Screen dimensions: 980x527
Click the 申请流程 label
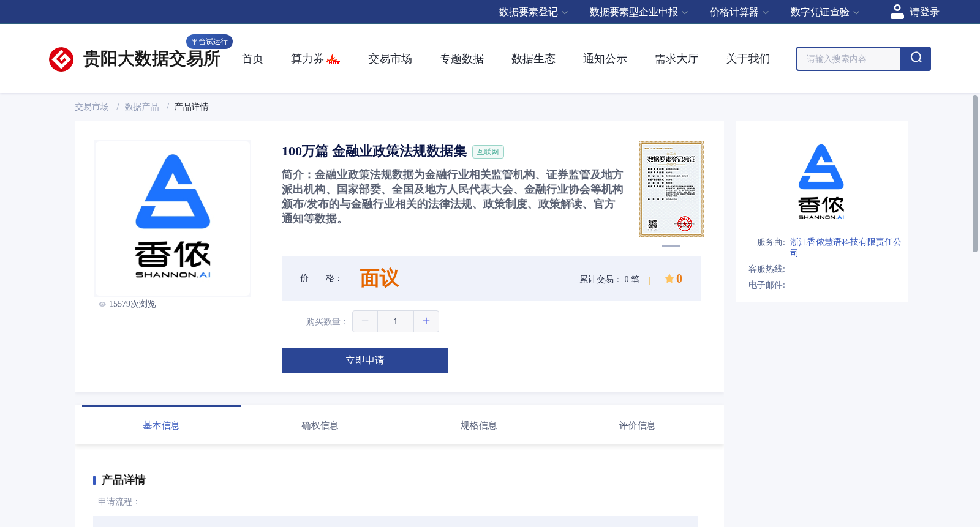(119, 502)
